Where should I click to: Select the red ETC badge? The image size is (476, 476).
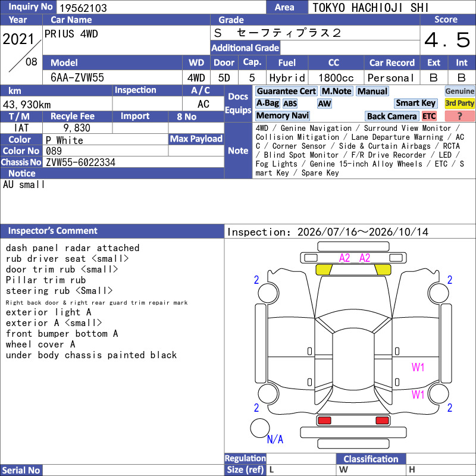pyautogui.click(x=429, y=116)
